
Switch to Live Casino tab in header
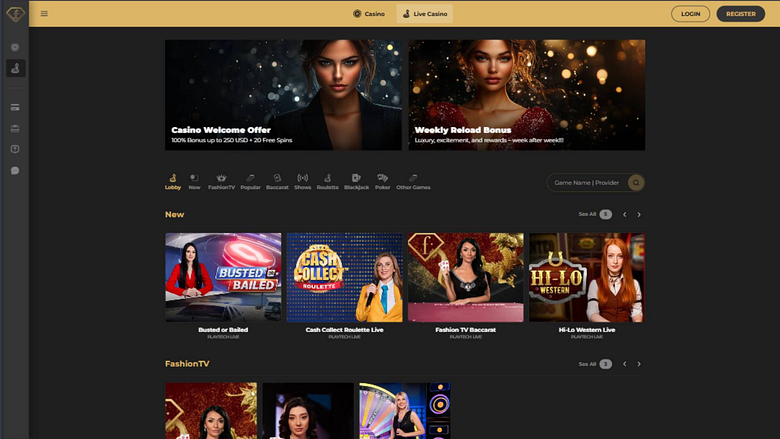[x=425, y=14]
